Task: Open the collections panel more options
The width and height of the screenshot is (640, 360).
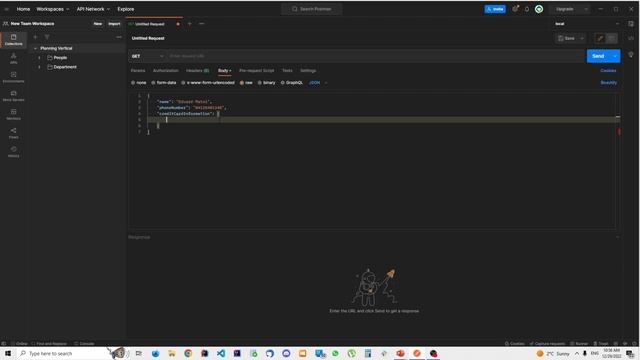Action: pos(119,37)
